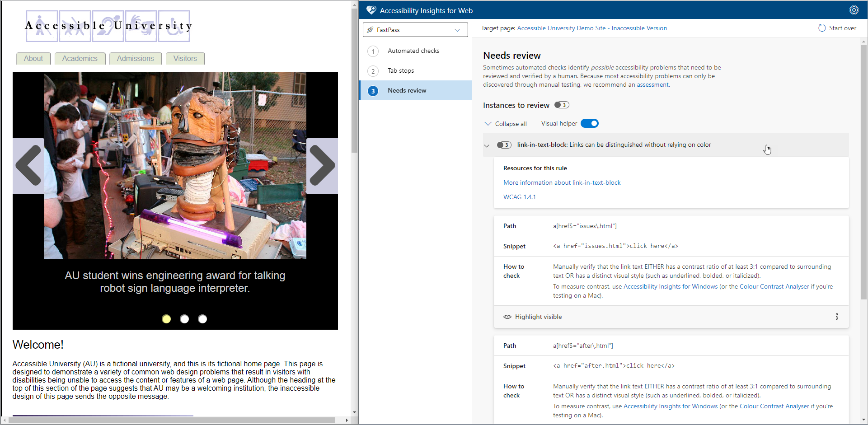Open Accessibility Insights for Windows link in first instance

[670, 286]
